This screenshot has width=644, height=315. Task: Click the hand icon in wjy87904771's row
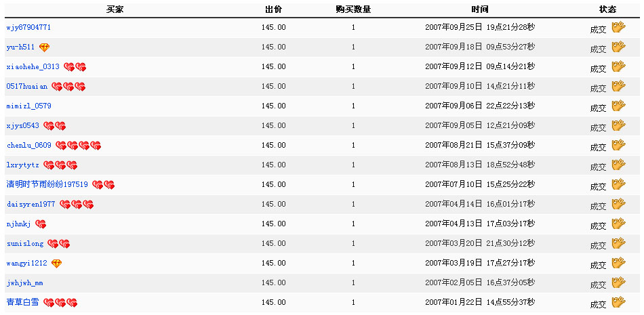click(618, 27)
